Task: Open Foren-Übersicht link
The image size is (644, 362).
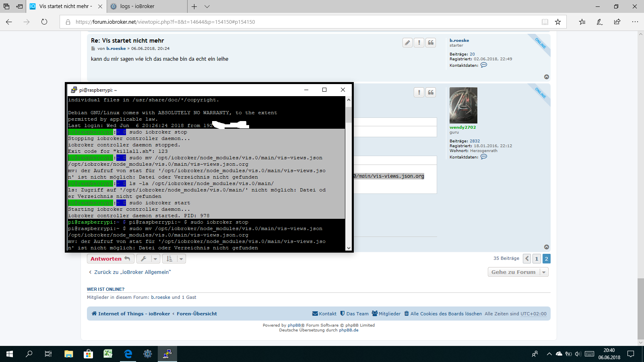Action: coord(197,314)
